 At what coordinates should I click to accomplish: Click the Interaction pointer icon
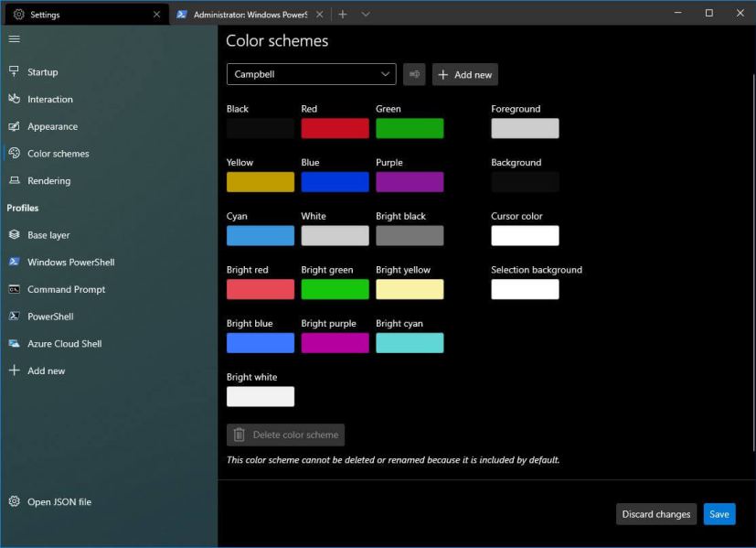pyautogui.click(x=14, y=99)
